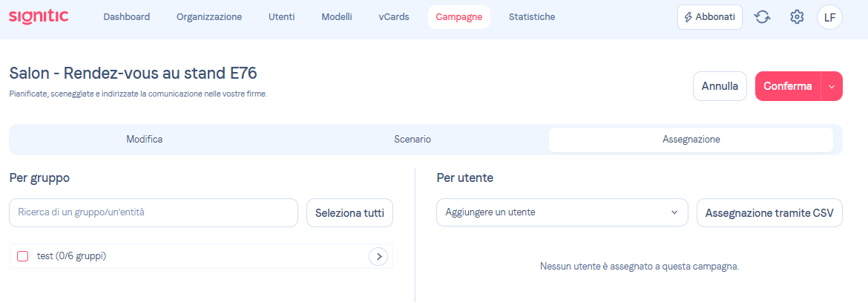Click the sync refresh icon
Screen dimensions: 868x303
[762, 17]
